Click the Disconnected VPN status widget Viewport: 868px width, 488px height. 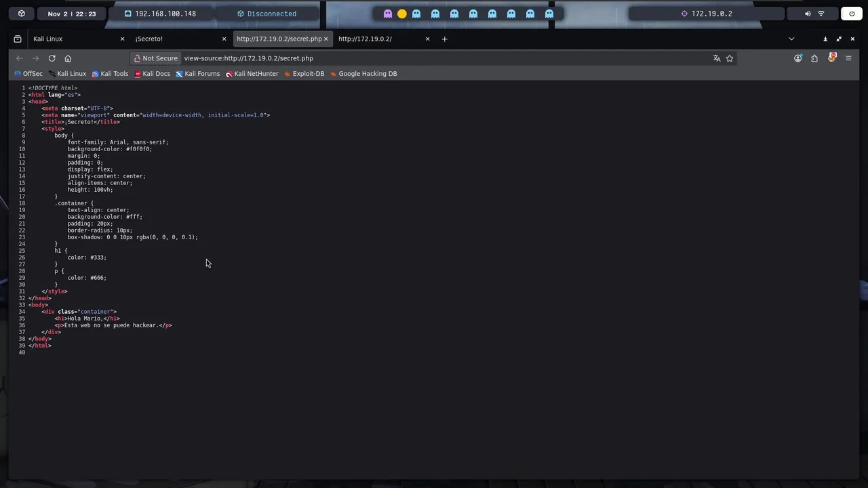[x=267, y=14]
